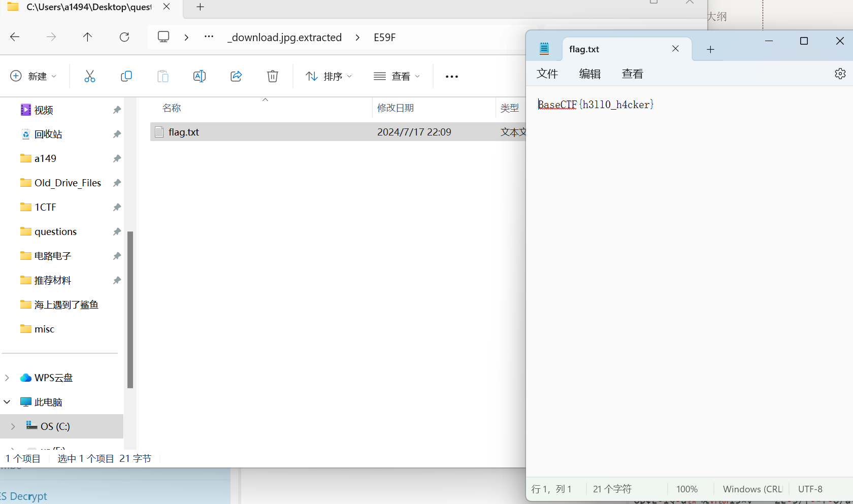
Task: Open 回收站 in the navigation pane
Action: pyautogui.click(x=48, y=135)
